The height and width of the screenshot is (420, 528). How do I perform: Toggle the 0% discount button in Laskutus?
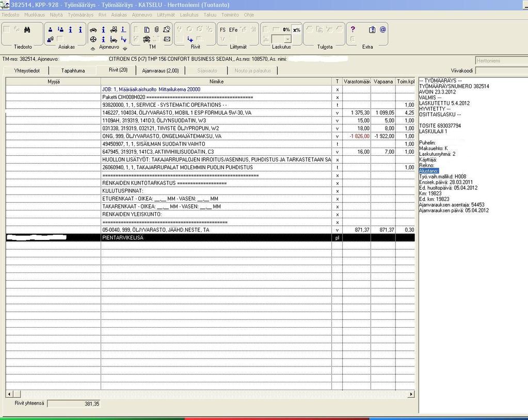(x=286, y=29)
